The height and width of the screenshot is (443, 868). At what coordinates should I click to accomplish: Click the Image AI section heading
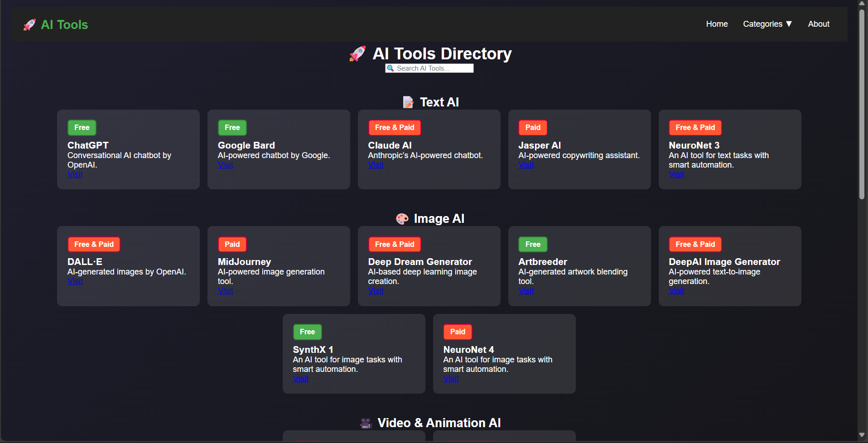click(439, 219)
